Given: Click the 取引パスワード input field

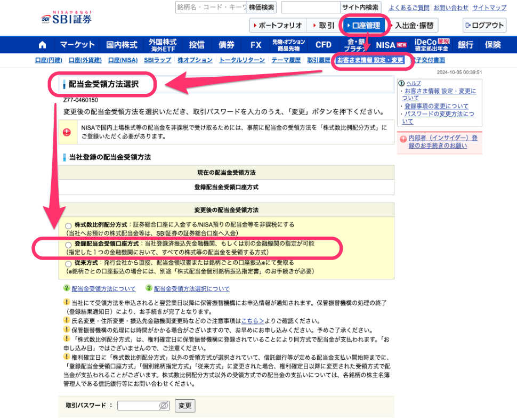Looking at the screenshot, I should (138, 406).
